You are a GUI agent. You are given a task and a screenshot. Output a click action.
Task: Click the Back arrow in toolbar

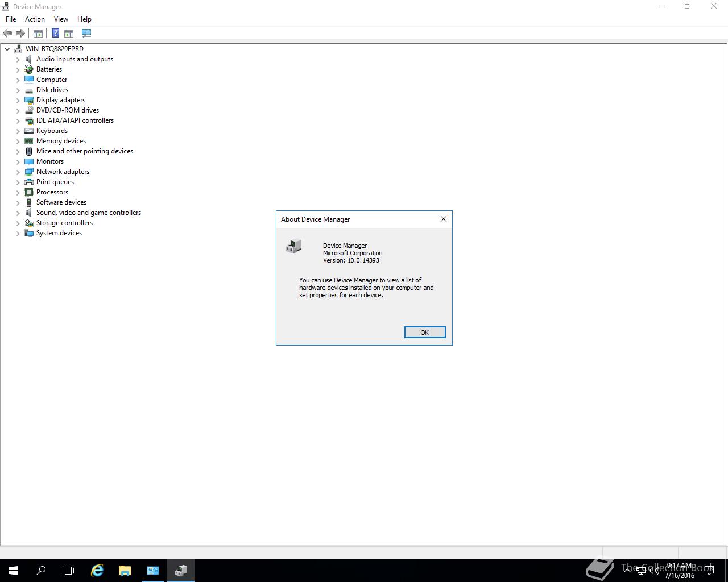(x=7, y=34)
